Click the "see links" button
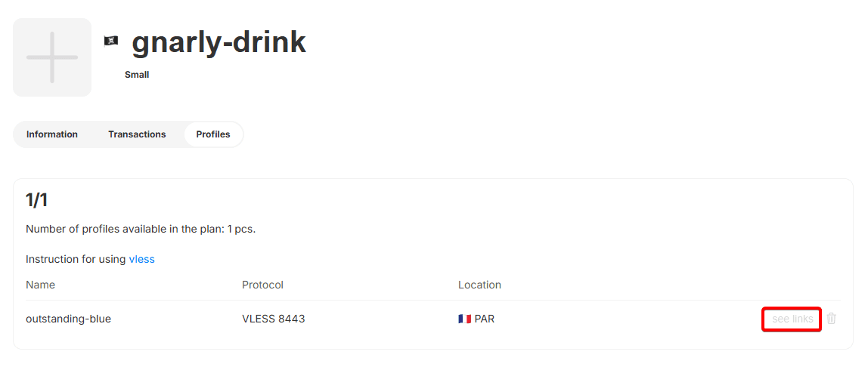Screen dimensions: 868x367 tap(792, 319)
